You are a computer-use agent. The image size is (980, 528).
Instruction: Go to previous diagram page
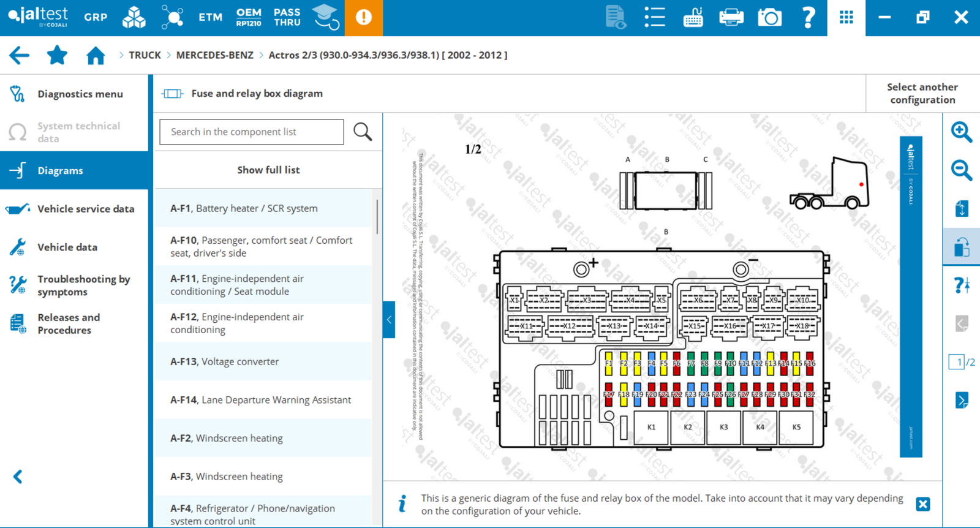(961, 323)
